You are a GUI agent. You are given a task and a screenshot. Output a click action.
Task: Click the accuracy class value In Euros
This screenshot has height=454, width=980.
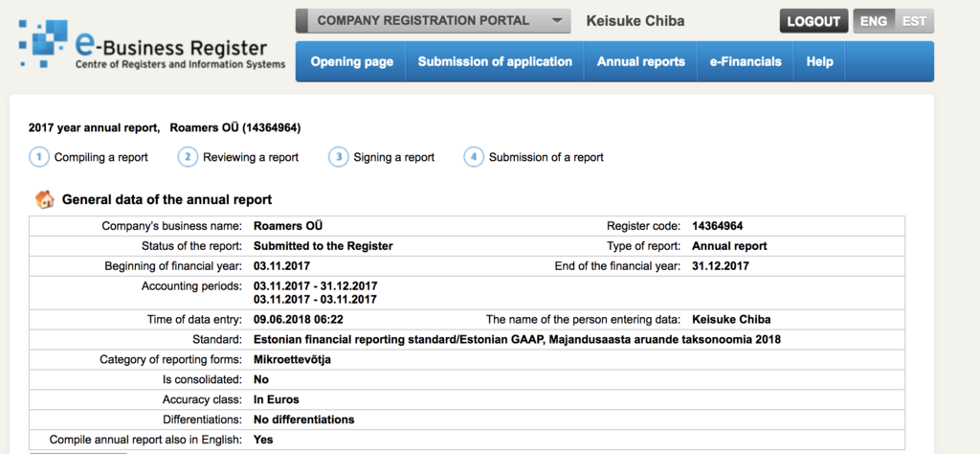[x=277, y=399]
